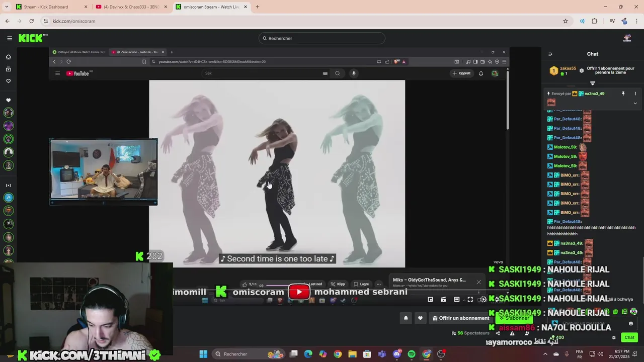This screenshot has height=362, width=644.
Task: Open Chrome profile avatar
Action: [624, 21]
